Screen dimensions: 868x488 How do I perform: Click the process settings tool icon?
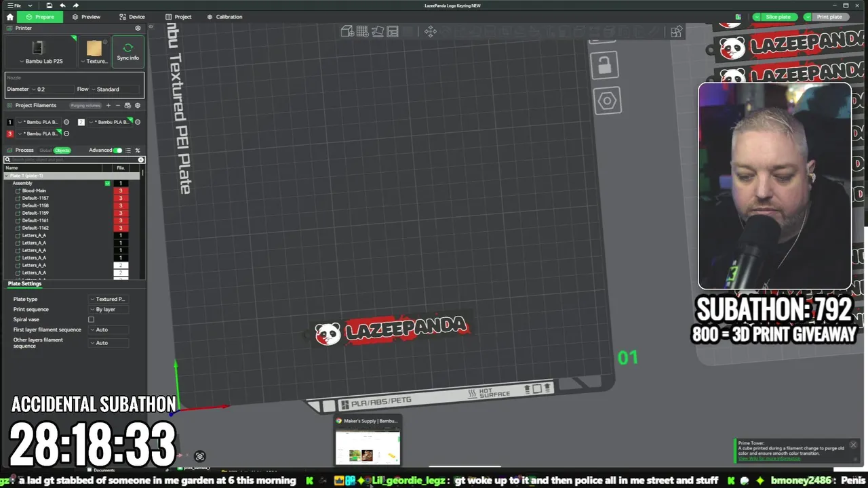[138, 150]
